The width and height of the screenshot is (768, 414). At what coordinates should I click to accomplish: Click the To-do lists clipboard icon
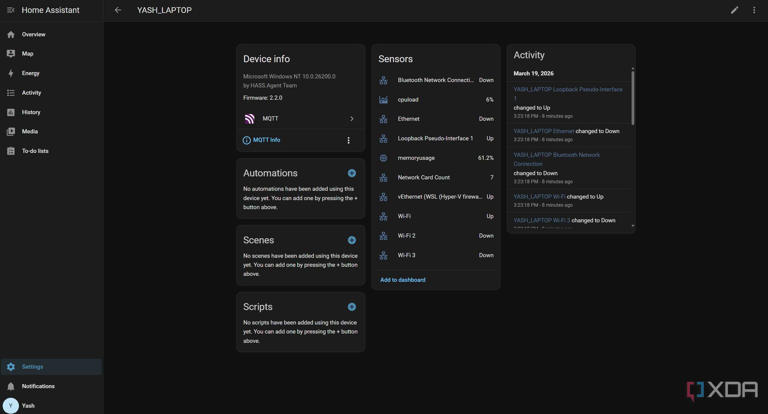coord(11,151)
